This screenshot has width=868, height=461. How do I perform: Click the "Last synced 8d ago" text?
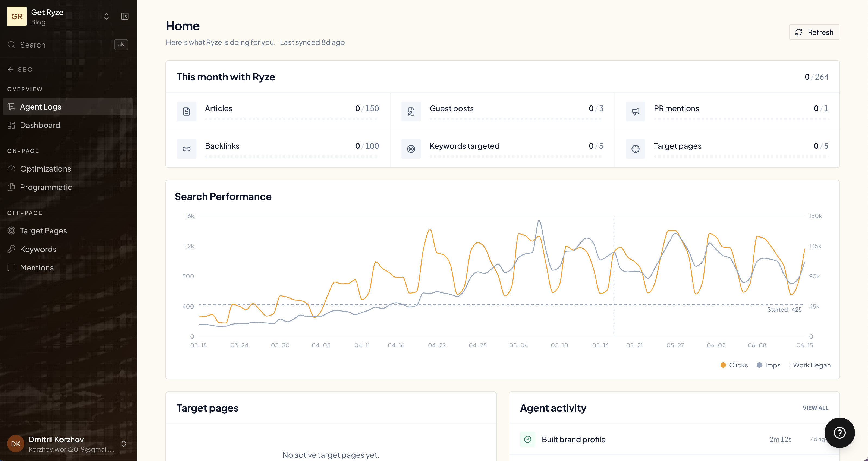pos(312,42)
